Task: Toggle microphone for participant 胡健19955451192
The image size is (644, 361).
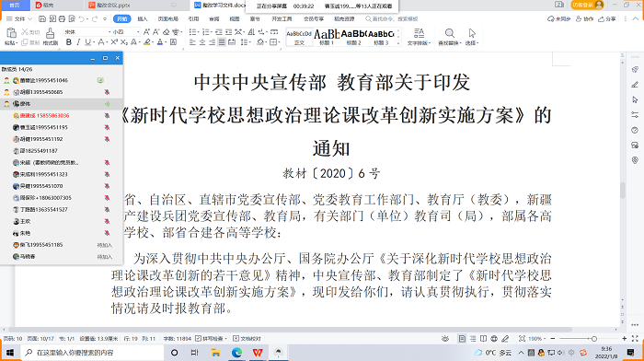Action: coord(107,139)
